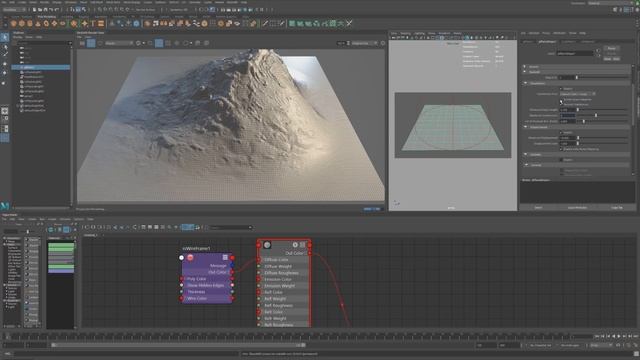The image size is (640, 360).
Task: Click the Maya logo in the corner
Action: point(5,205)
